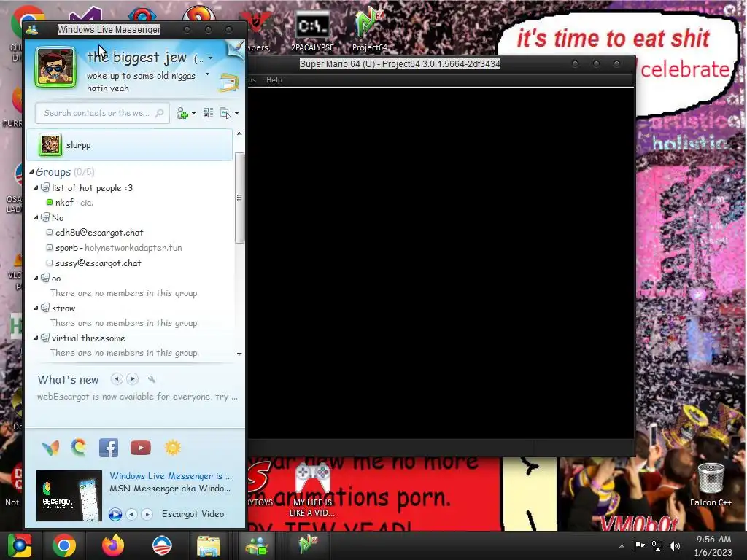Go to previous Escargot video
This screenshot has height=560, width=747.
[131, 514]
